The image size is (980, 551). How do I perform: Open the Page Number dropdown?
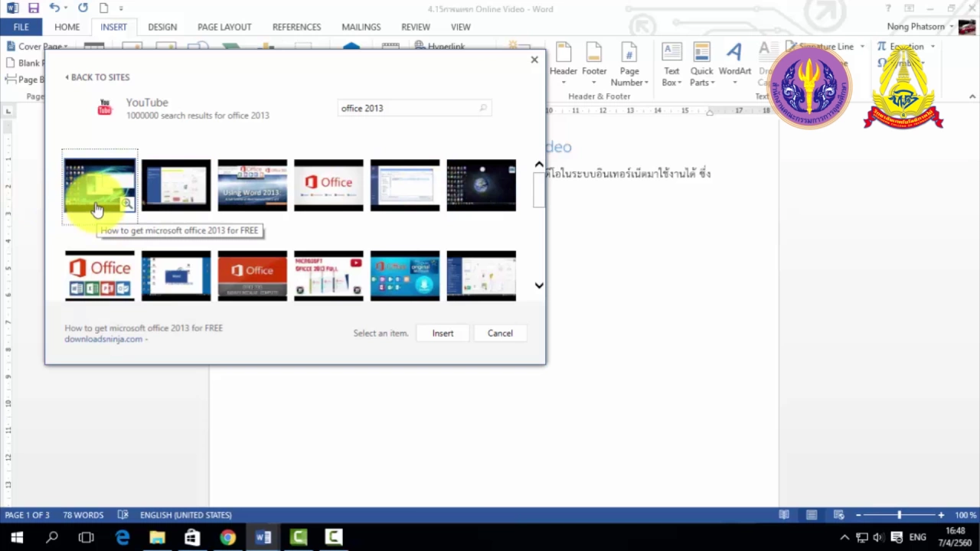[629, 64]
